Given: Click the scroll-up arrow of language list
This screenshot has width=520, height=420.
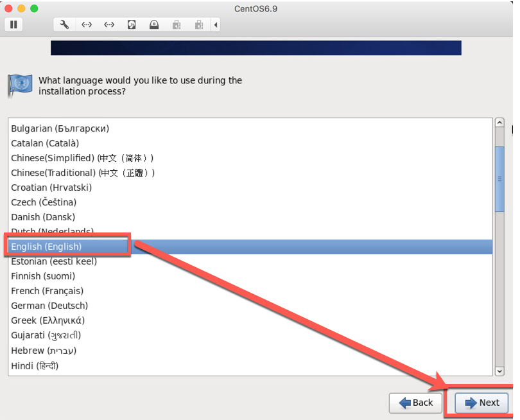Looking at the screenshot, I should (501, 121).
